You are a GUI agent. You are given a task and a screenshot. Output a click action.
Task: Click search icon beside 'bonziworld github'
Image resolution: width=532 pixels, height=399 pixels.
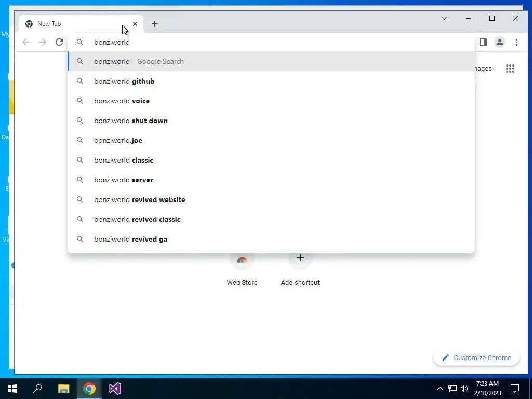tap(79, 81)
